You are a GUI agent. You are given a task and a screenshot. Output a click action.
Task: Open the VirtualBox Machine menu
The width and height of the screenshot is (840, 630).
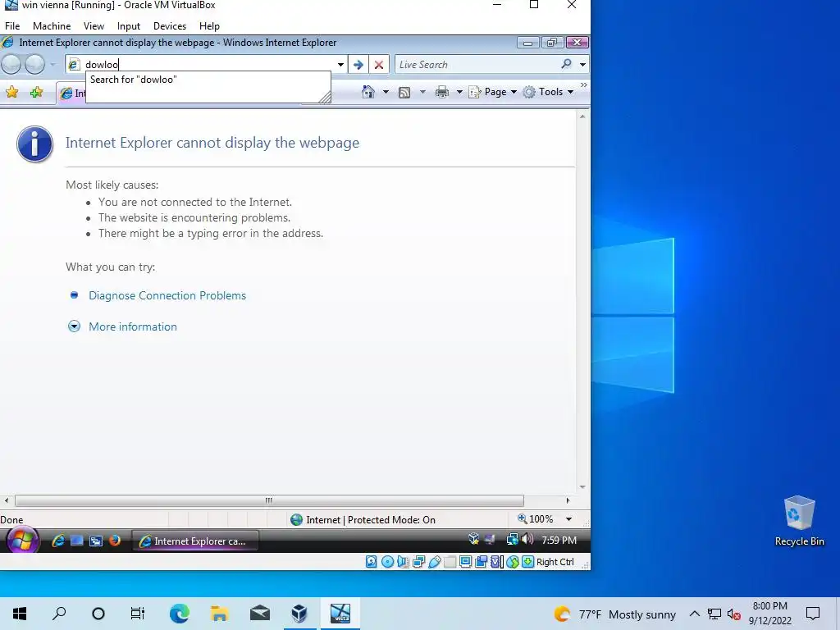click(52, 25)
